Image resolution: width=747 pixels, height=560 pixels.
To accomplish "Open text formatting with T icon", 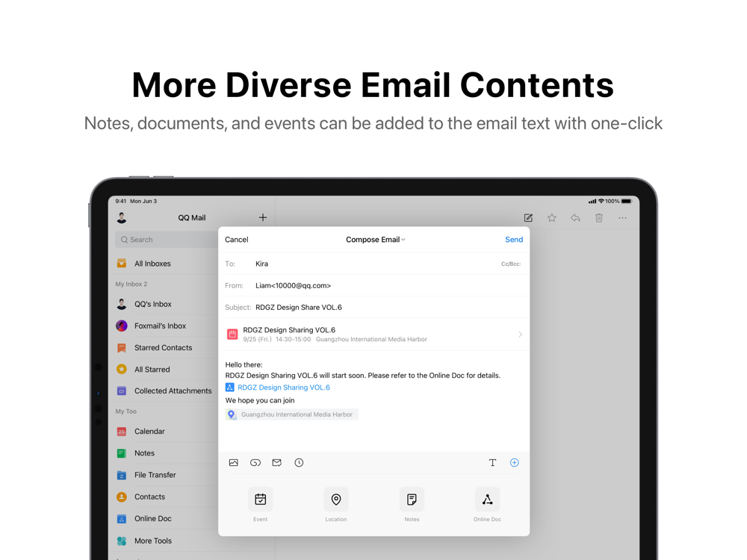I will [x=492, y=462].
